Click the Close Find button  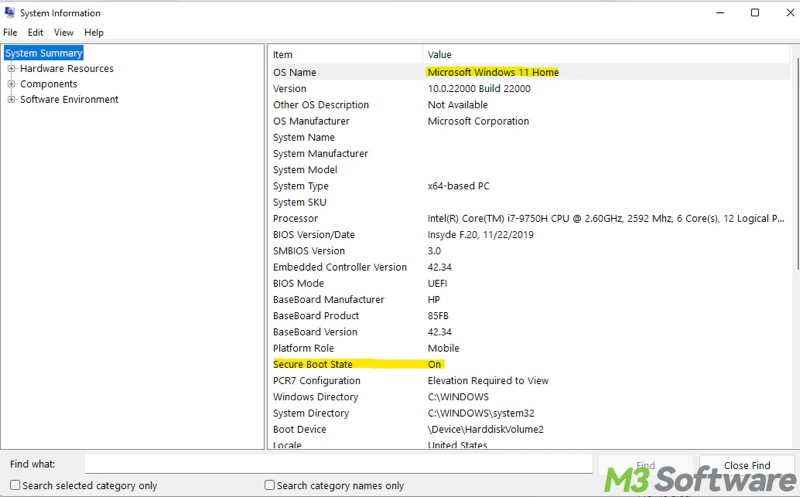pyautogui.click(x=747, y=465)
